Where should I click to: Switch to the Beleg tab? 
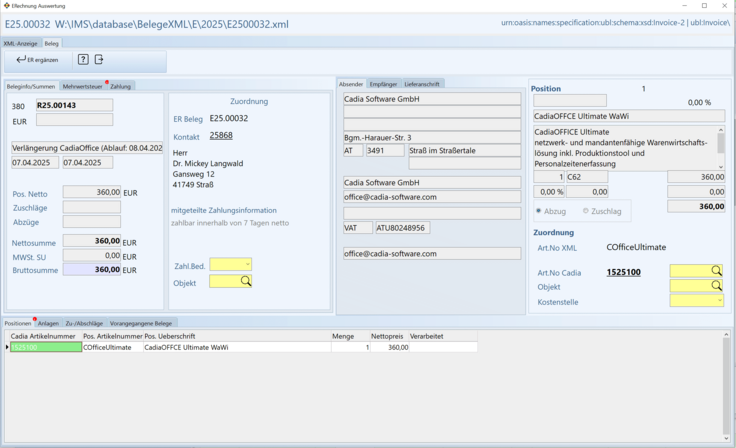pos(52,43)
